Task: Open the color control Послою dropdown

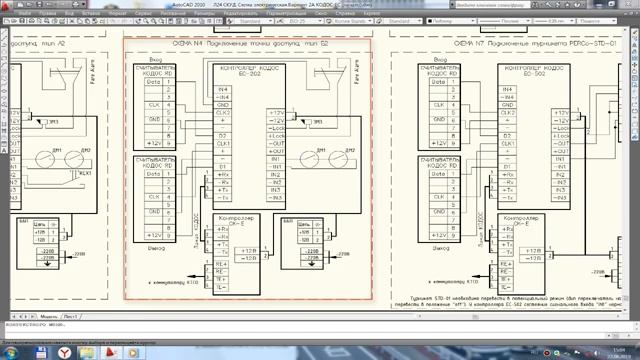Action: (x=451, y=21)
